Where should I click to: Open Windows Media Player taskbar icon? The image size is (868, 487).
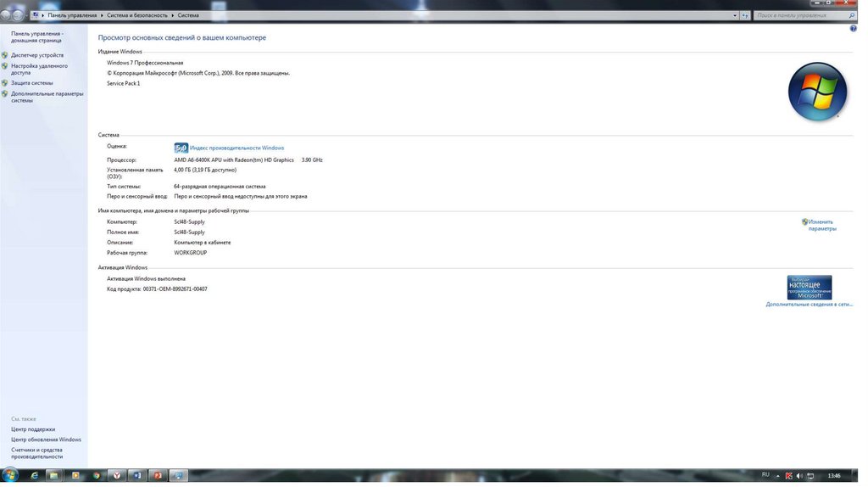pyautogui.click(x=75, y=476)
